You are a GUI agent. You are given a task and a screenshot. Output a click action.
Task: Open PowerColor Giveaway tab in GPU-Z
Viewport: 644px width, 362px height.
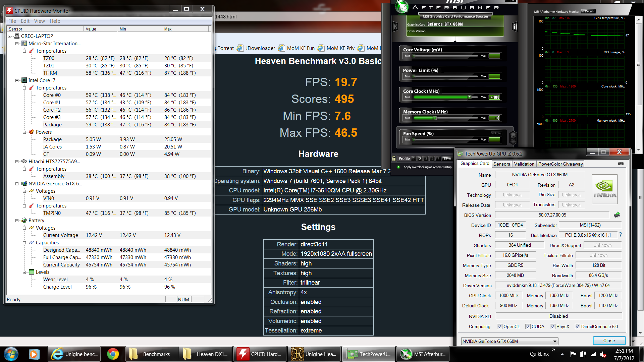(560, 164)
